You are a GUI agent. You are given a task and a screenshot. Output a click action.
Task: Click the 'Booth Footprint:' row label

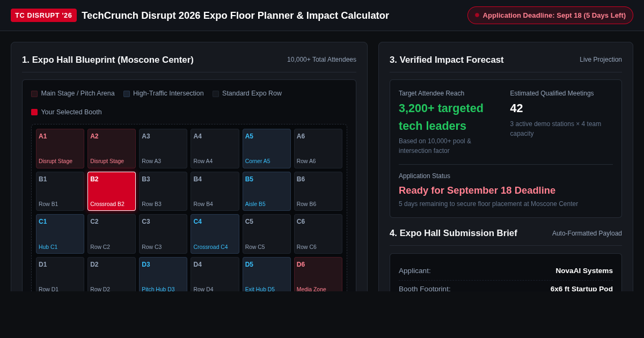tap(425, 289)
